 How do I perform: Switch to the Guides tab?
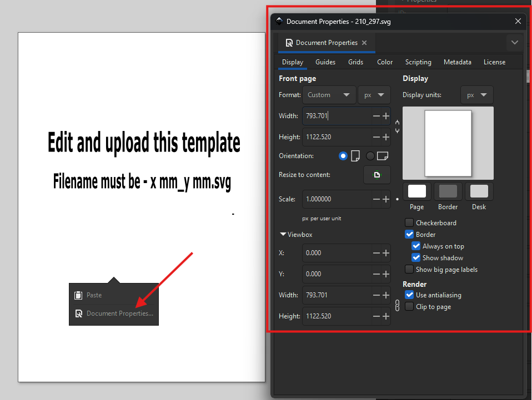(x=325, y=62)
